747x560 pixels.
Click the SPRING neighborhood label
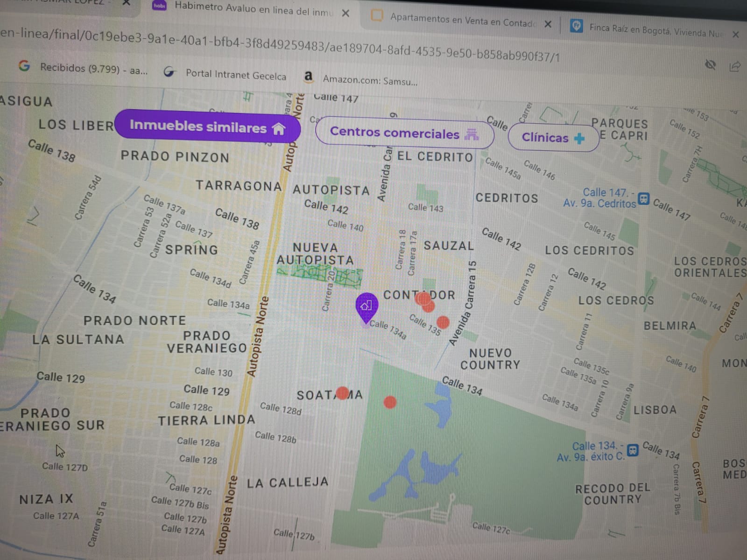(x=191, y=250)
